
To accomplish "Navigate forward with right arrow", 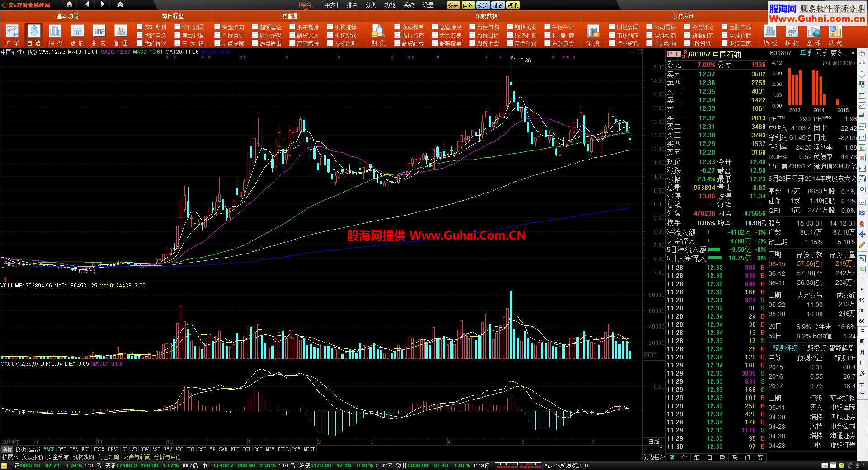I will (103, 5).
